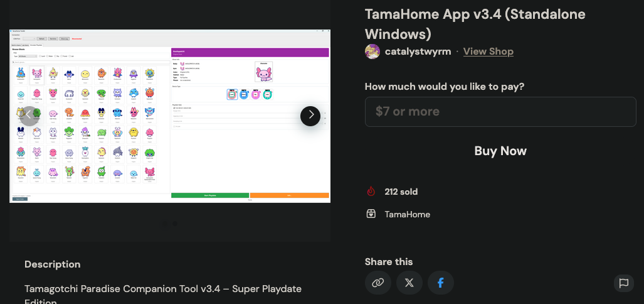The image size is (644, 304).
Task: Share this product on Facebook
Action: pyautogui.click(x=441, y=283)
